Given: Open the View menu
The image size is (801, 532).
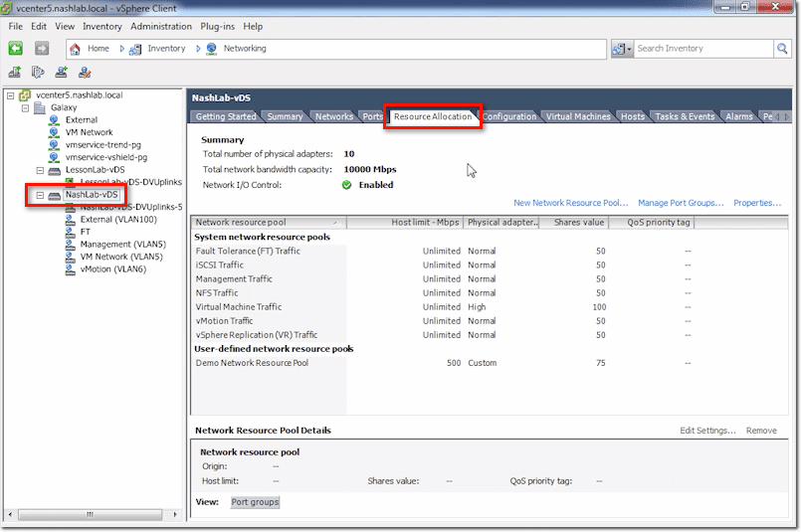Looking at the screenshot, I should tap(65, 26).
